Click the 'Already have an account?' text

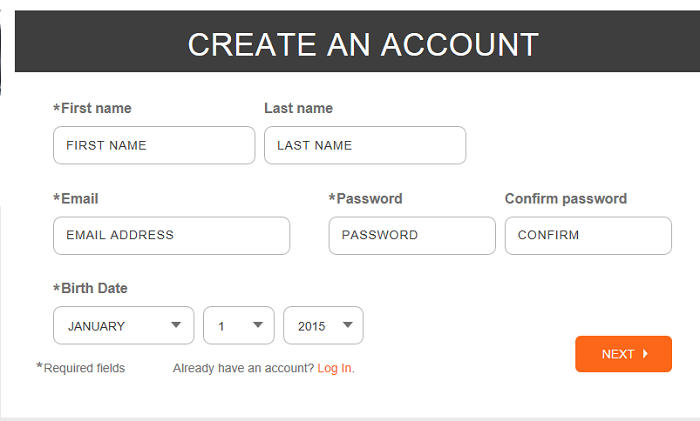pos(243,368)
